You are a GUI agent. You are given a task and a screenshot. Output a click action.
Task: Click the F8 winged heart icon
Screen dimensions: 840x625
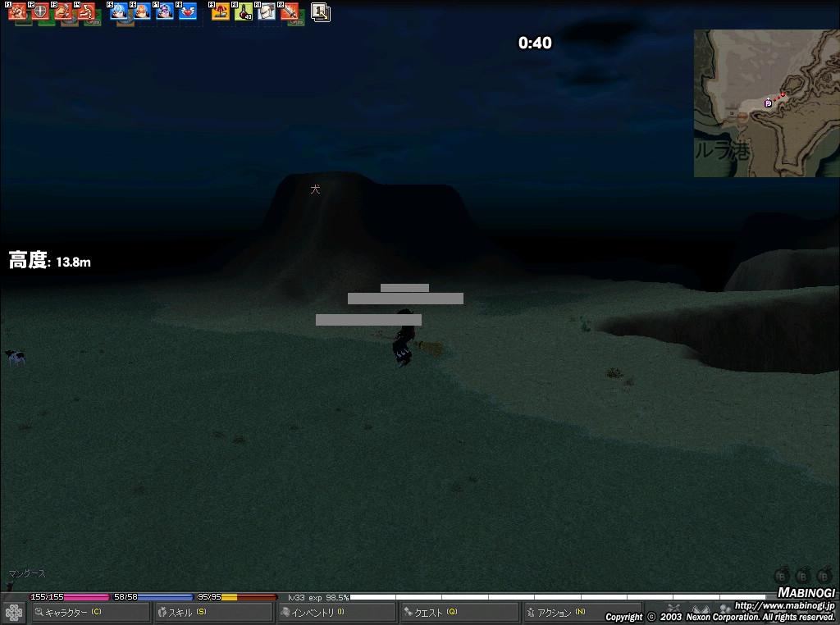(x=188, y=12)
